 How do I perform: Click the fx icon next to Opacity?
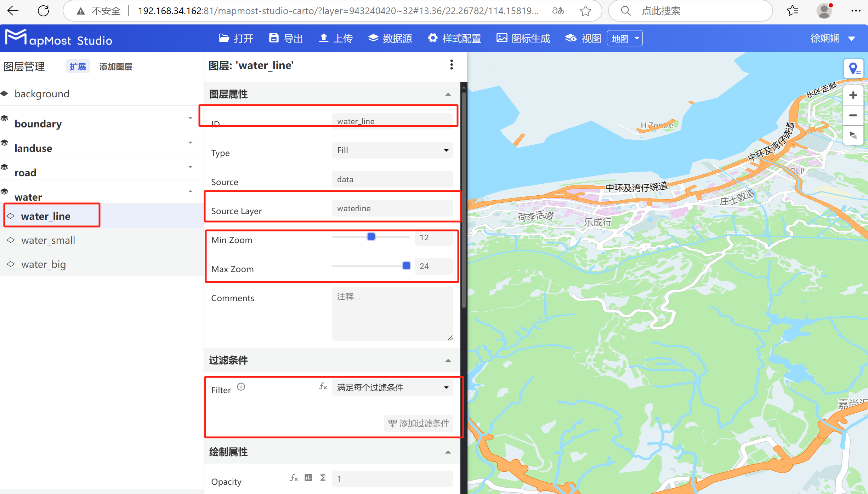tap(293, 477)
